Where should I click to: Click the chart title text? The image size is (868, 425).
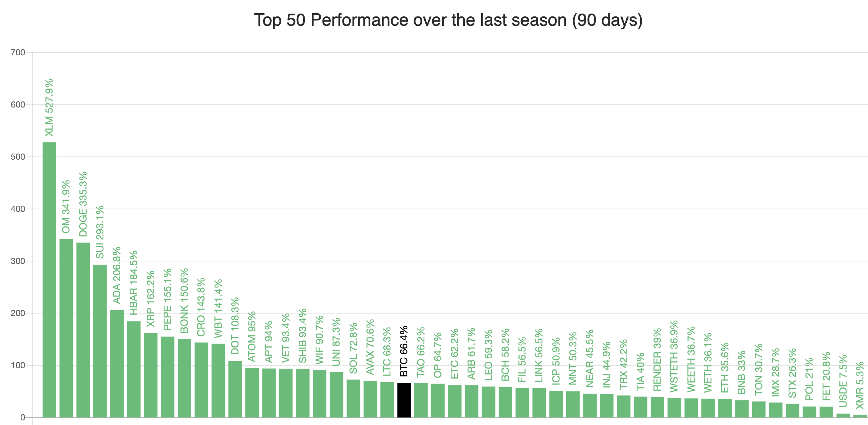pos(448,20)
